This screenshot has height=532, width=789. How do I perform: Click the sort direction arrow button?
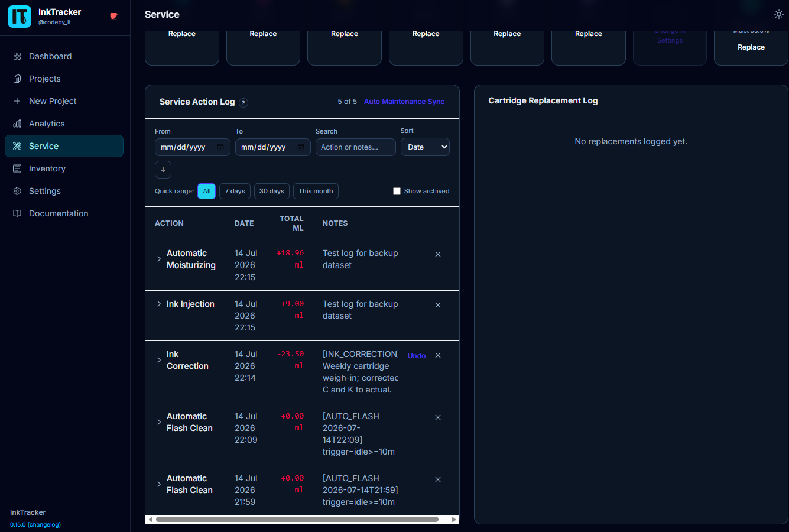pos(163,170)
